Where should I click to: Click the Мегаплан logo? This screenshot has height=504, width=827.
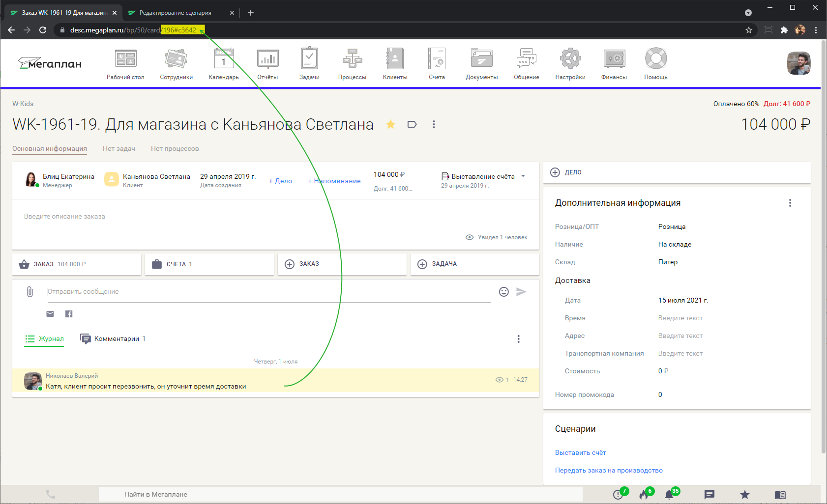point(50,63)
